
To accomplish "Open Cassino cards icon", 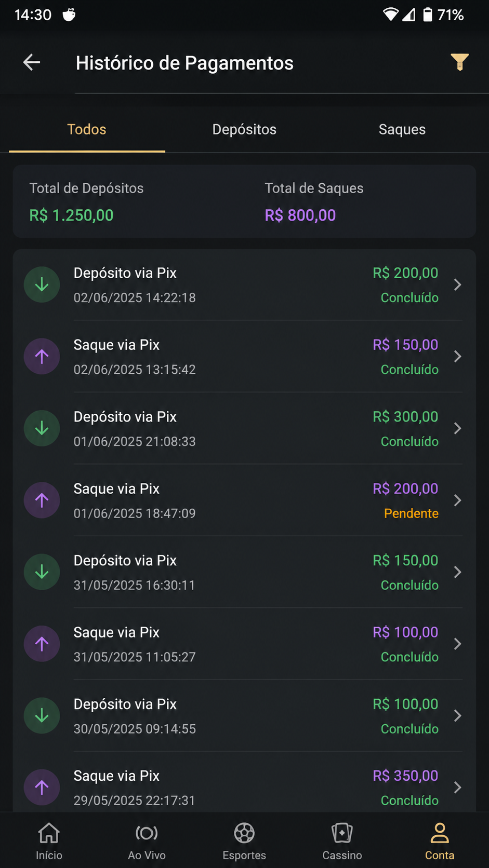I will tap(342, 833).
